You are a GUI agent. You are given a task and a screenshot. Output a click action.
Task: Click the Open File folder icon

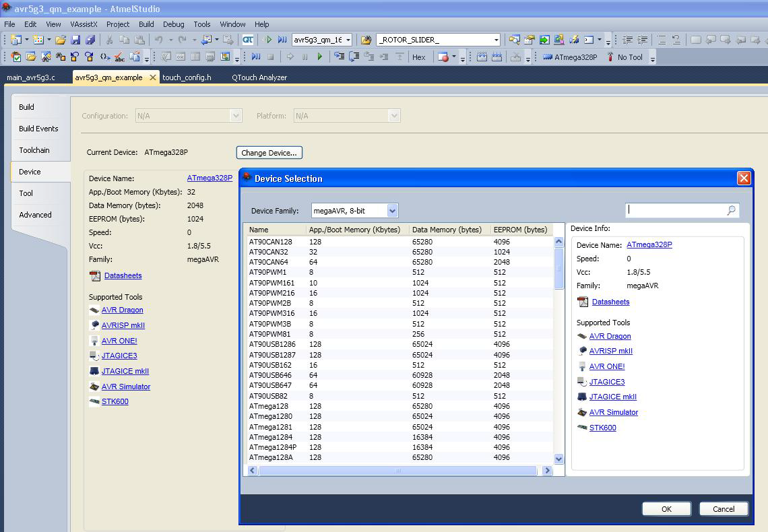tap(61, 40)
